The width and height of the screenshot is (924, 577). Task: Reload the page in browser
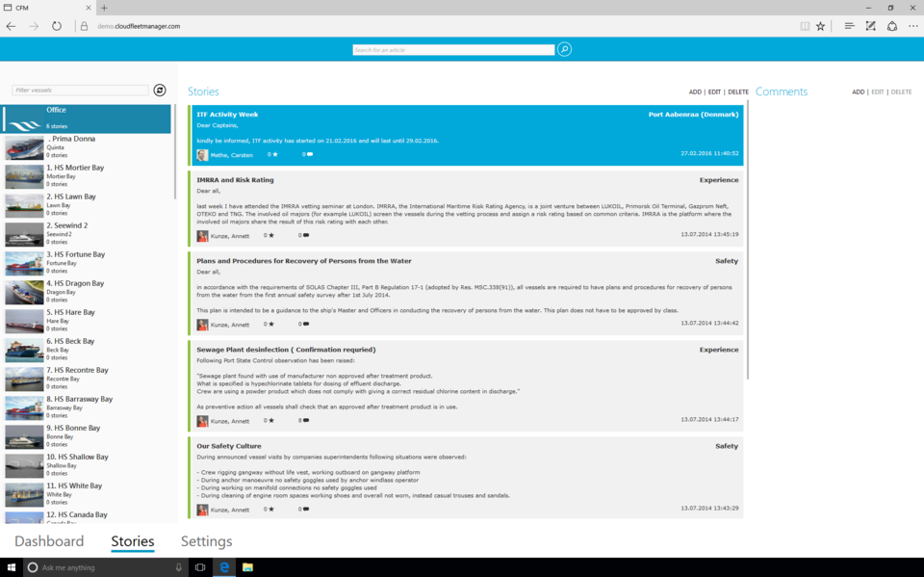[57, 26]
